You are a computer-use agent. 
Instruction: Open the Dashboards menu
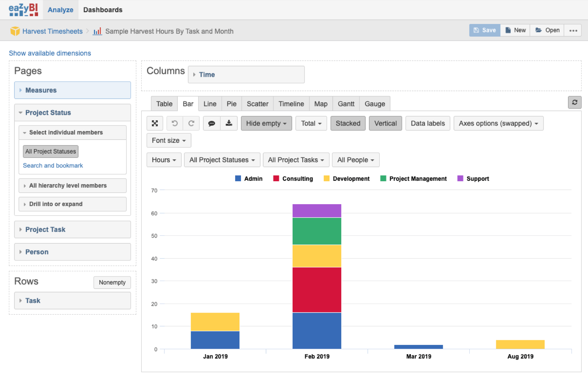tap(103, 10)
